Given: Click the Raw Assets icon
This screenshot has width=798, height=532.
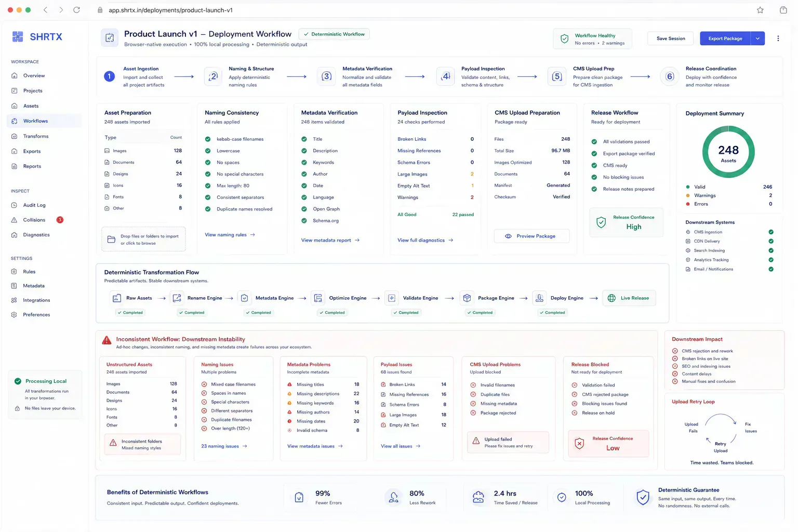Looking at the screenshot, I should tap(116, 298).
